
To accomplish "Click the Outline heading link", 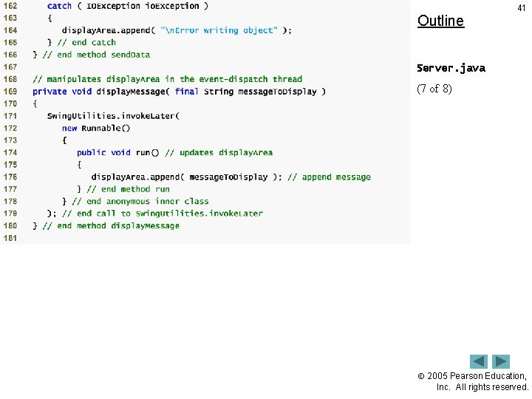I will tap(440, 21).
